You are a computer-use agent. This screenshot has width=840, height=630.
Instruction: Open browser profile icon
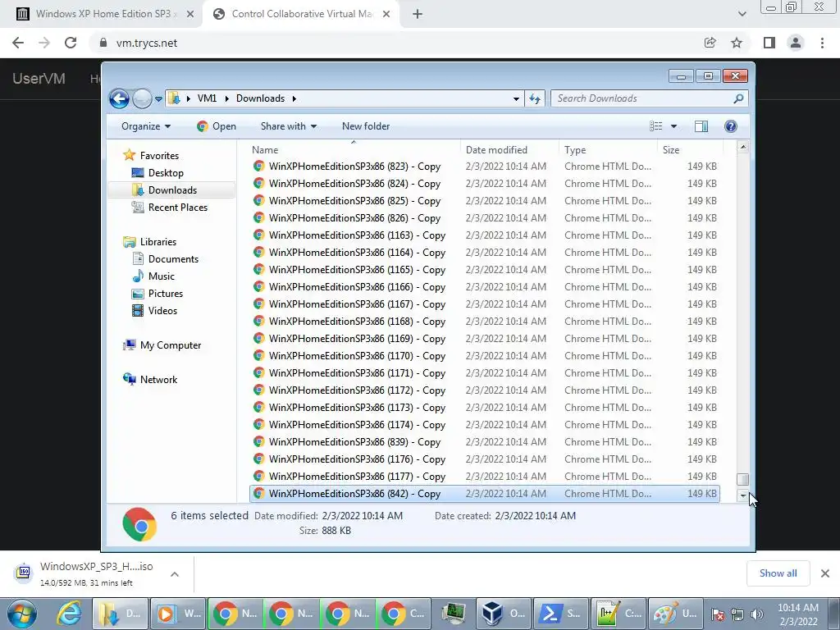796,43
